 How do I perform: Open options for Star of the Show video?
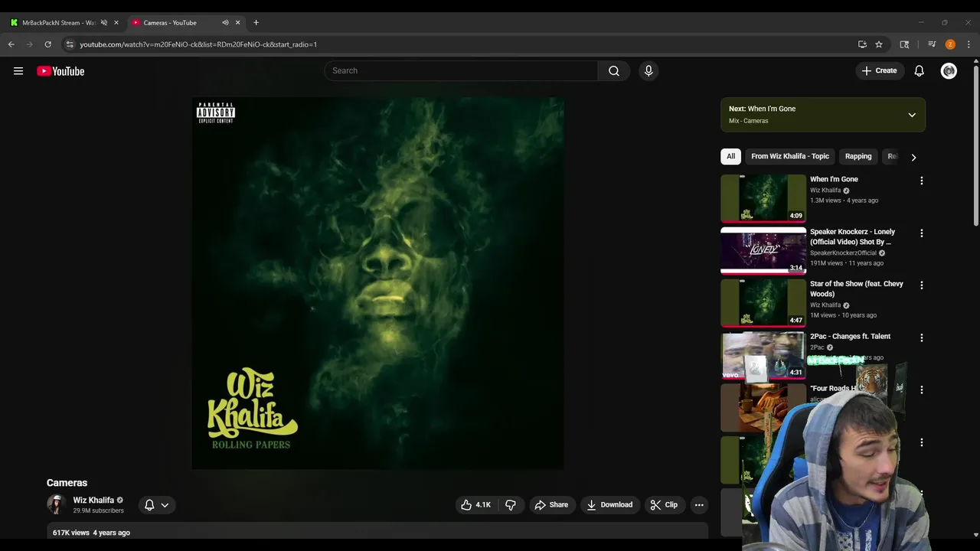click(x=921, y=285)
